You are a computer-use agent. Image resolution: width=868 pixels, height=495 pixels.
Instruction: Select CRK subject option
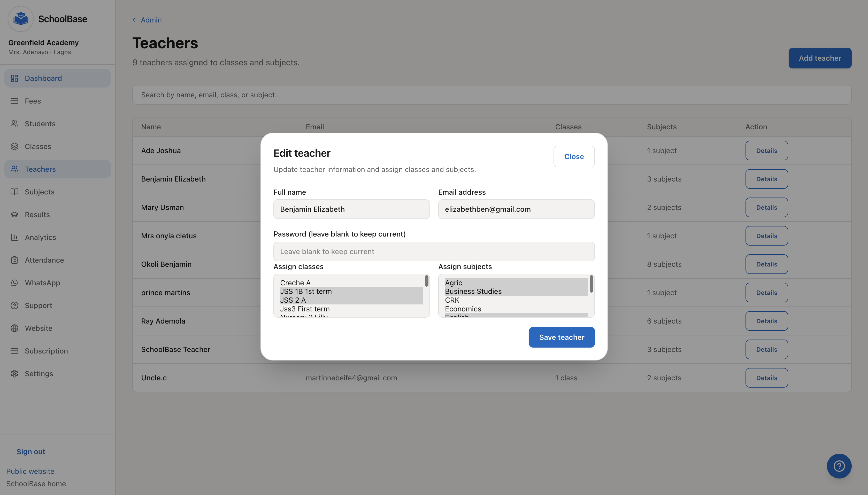pos(516,300)
